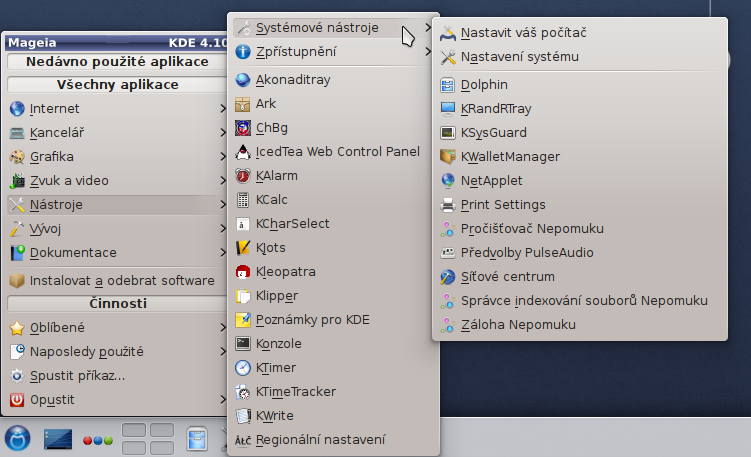The image size is (751, 457).
Task: Open Poznámky pro KDE notes icon
Action: tap(243, 320)
